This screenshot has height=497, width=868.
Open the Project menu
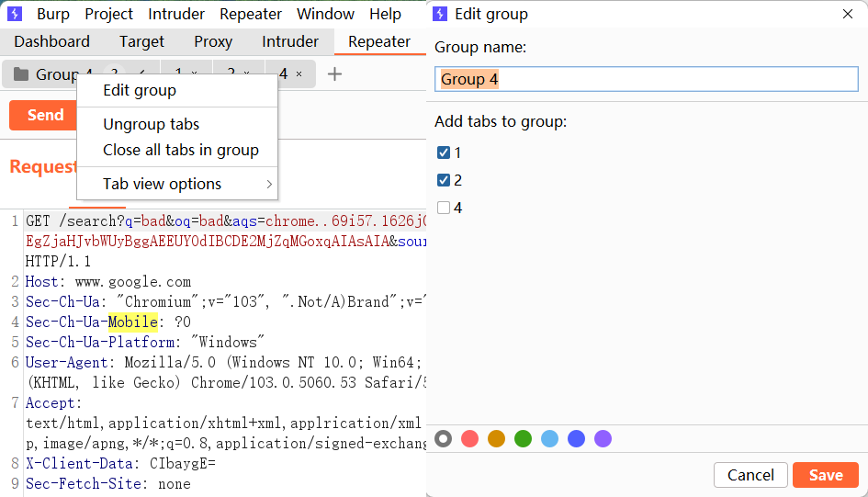click(x=109, y=14)
